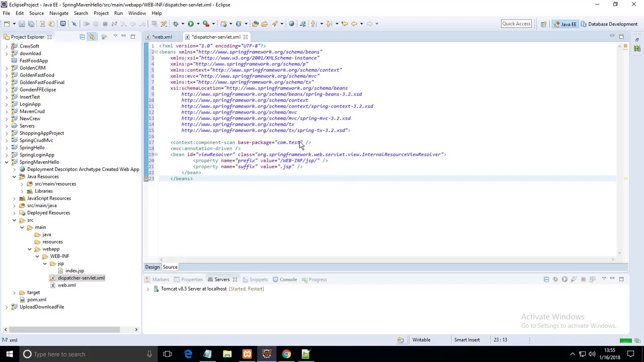Open File Explorer from taskbar
Screen dimensions: 644x362
point(227,354)
